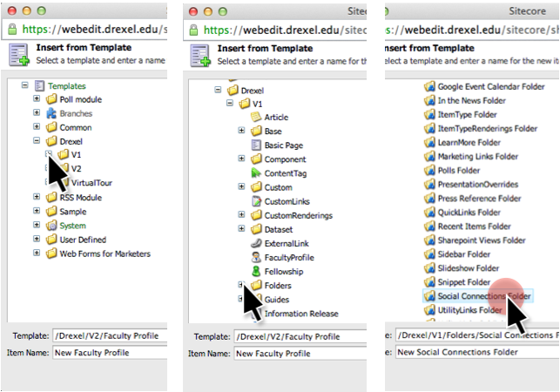Click the Template field in middle window
560x392 pixels.
300,336
